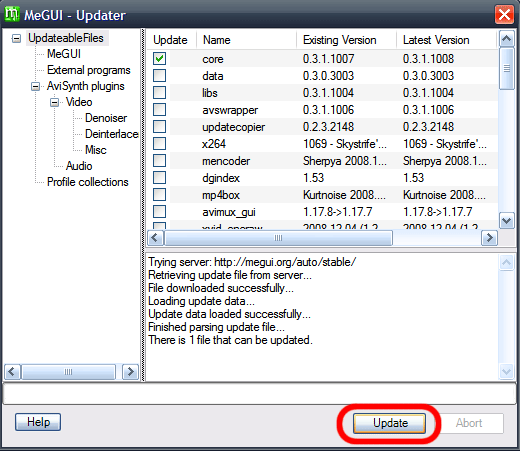Close the MeGUI Updater window
Screen dimensions: 520x451
click(x=504, y=14)
